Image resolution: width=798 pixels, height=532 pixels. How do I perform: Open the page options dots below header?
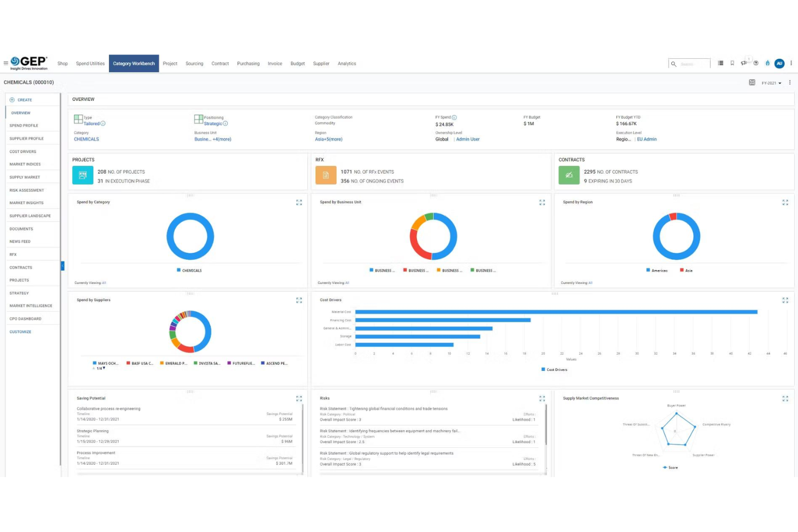pyautogui.click(x=790, y=82)
